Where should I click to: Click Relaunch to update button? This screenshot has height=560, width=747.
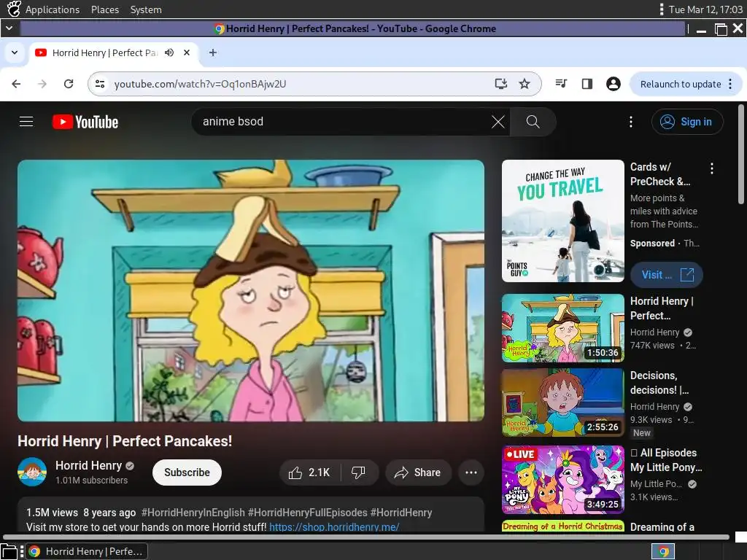681,84
